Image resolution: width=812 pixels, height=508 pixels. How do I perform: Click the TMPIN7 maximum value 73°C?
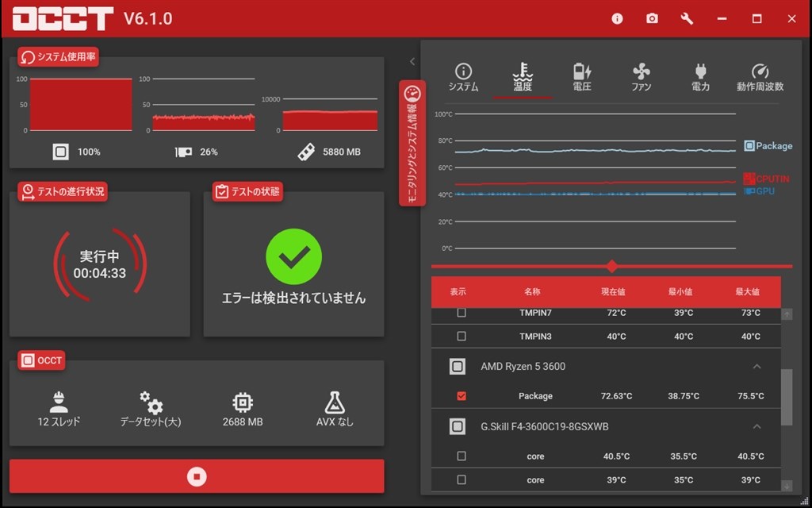[x=751, y=313]
